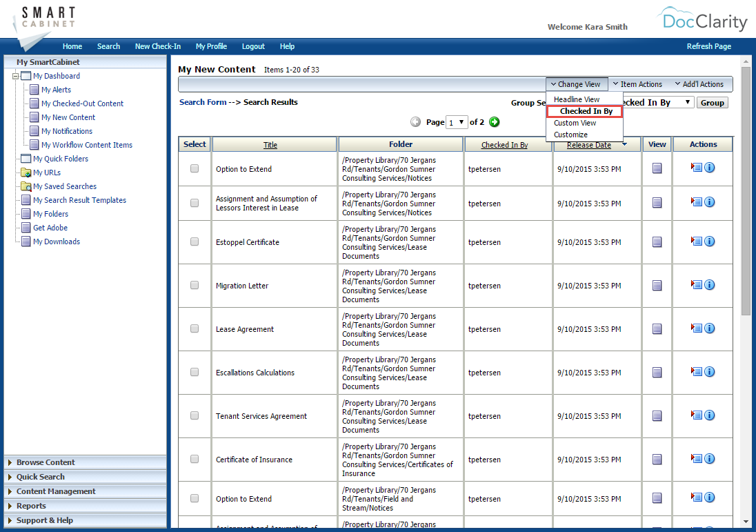Viewport: 756px width, 532px height.
Task: Open info icon for Tenant Services Agreement
Action: click(709, 415)
